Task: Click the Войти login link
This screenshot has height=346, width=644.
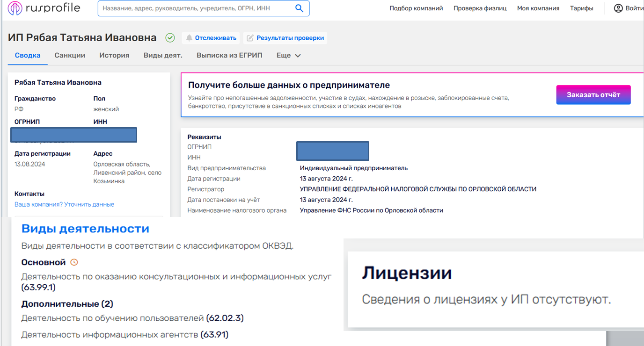Action: click(x=634, y=8)
